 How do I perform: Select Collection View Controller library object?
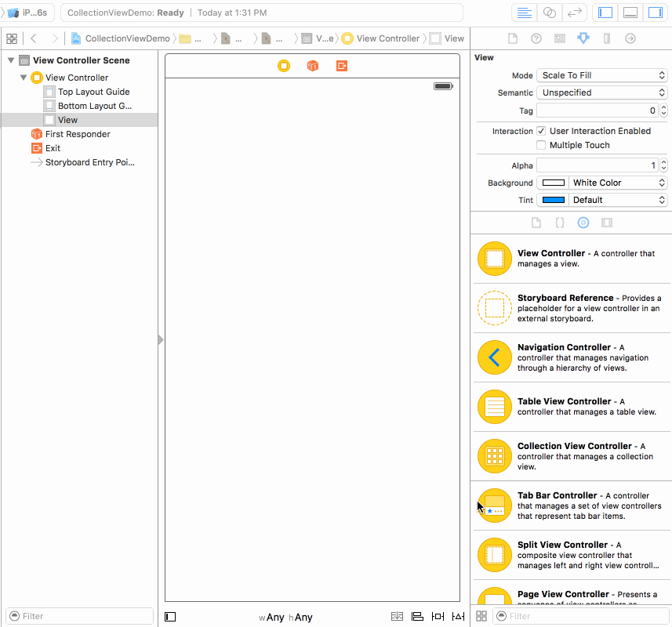572,456
